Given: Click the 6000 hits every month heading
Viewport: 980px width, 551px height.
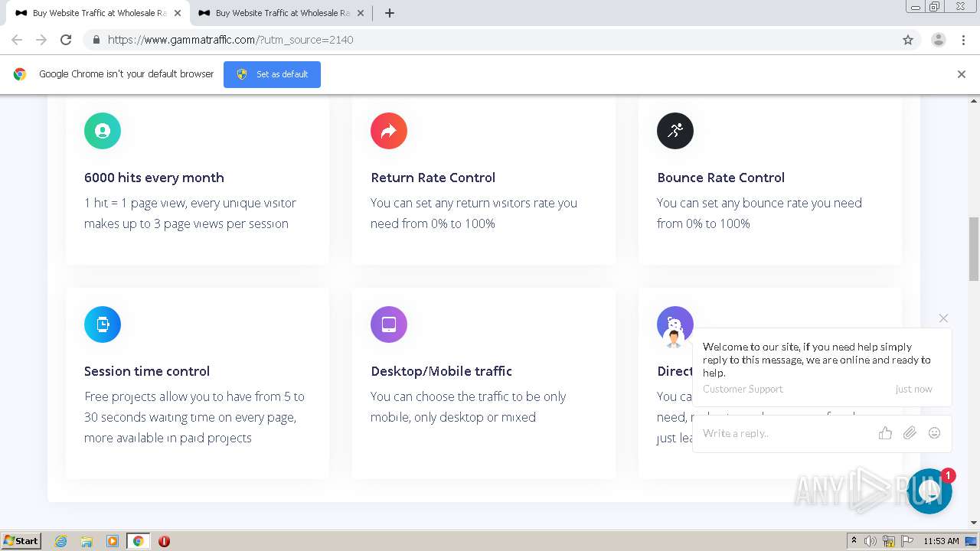Looking at the screenshot, I should click(x=154, y=178).
